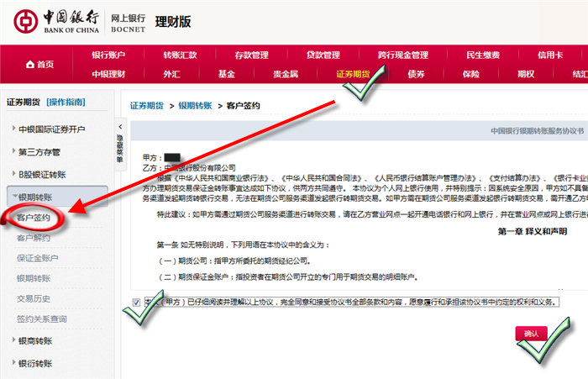The width and height of the screenshot is (588, 379).
Task: Tick the agreement acceptance checkbox
Action: [x=136, y=302]
